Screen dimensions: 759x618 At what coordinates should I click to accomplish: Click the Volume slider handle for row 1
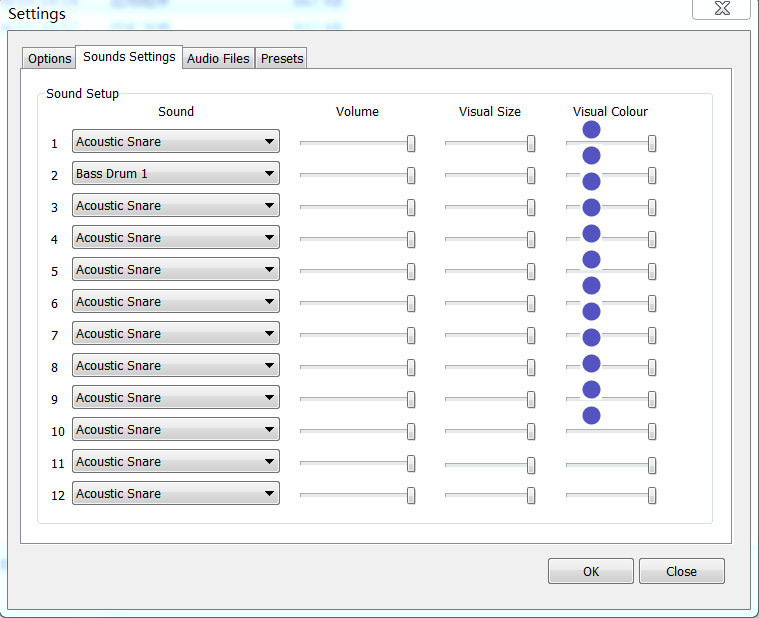411,144
